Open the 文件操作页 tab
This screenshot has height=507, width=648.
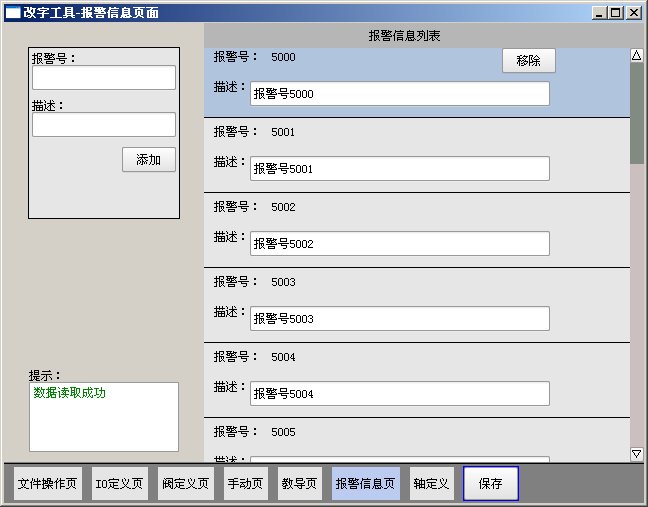[x=48, y=484]
